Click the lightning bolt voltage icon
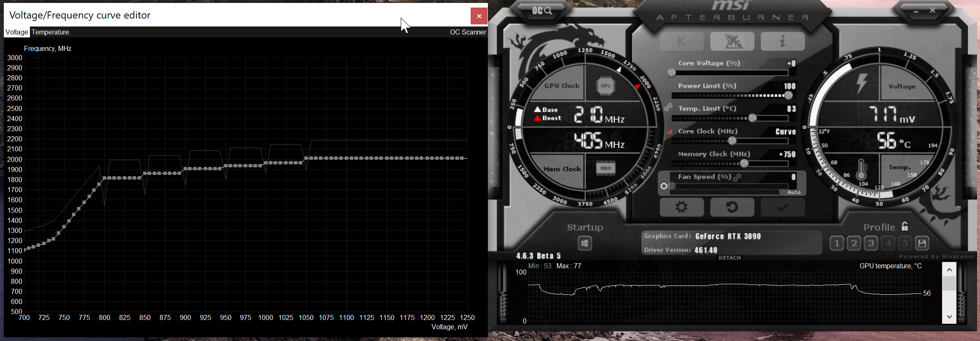The width and height of the screenshot is (980, 341). pos(862,84)
